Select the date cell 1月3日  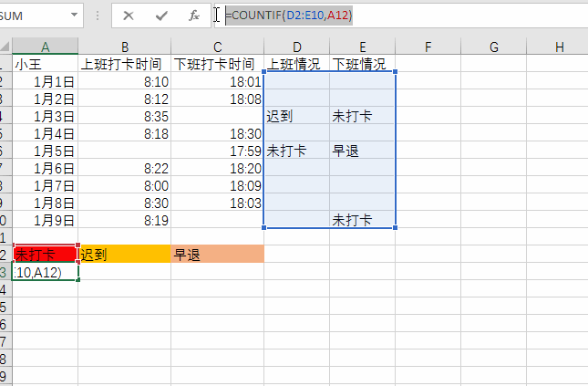tap(46, 116)
